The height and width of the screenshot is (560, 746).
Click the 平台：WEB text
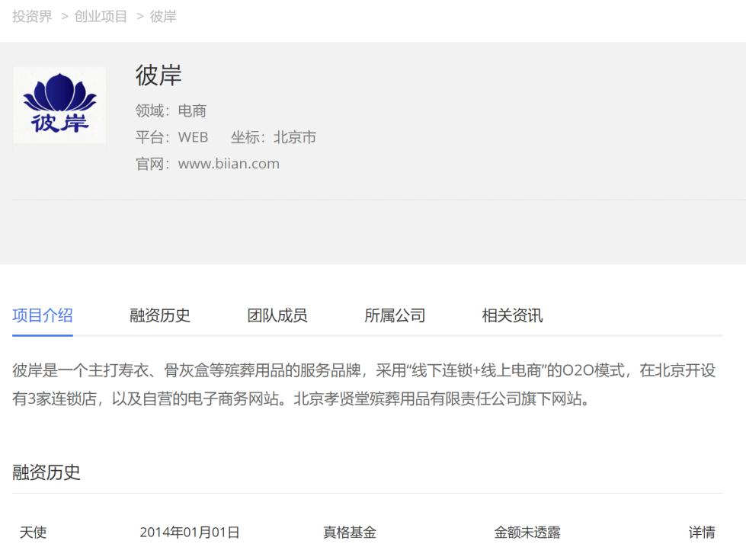coord(171,137)
